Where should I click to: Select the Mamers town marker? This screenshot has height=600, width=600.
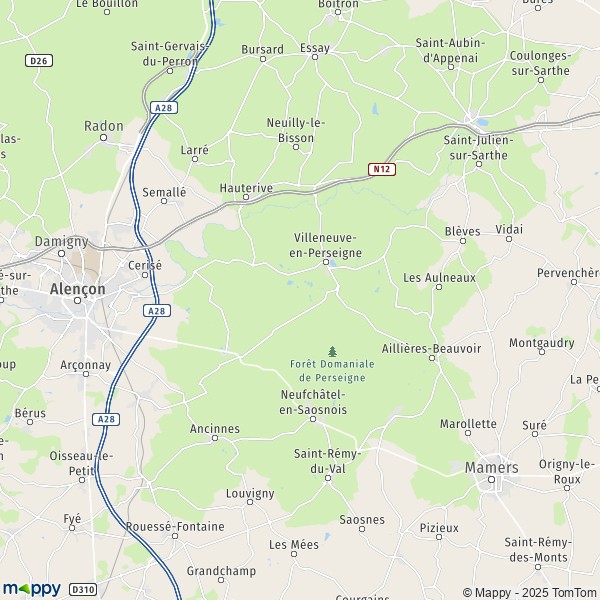coord(492,479)
